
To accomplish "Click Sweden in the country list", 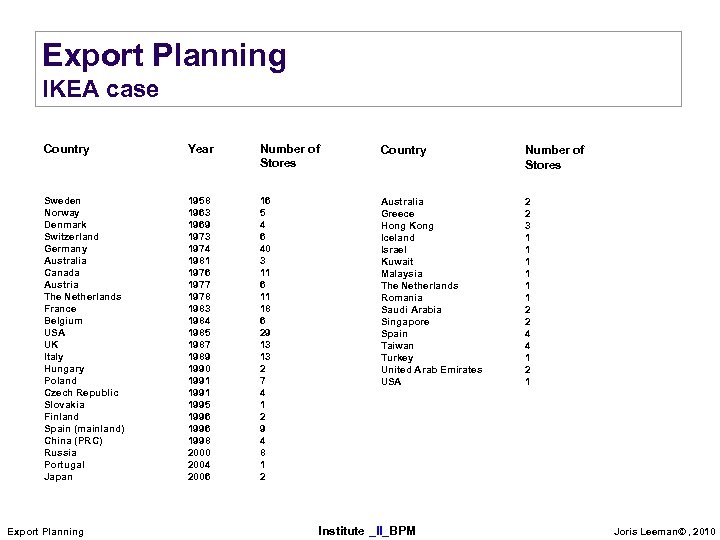I will coord(62,201).
